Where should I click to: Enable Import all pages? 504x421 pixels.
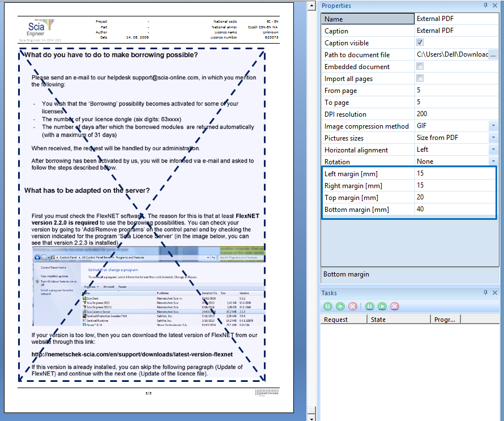coord(420,78)
